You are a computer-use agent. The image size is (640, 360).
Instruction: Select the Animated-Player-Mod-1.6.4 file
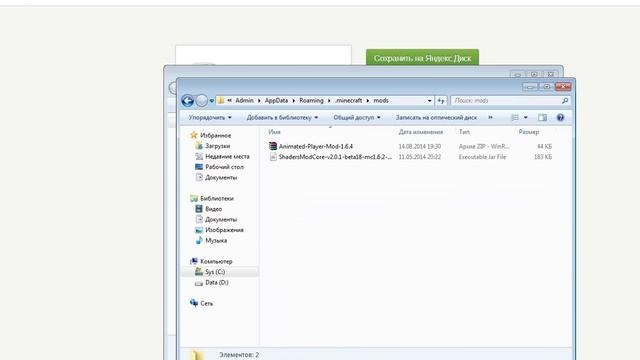click(316, 146)
